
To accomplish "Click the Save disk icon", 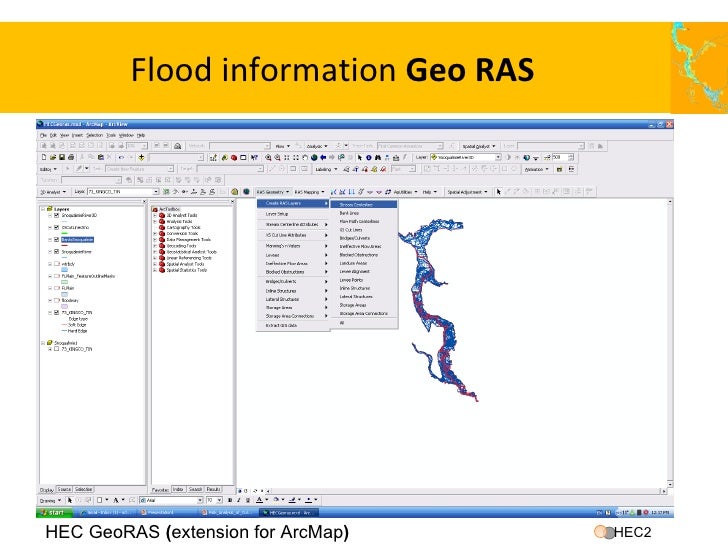I will tap(62, 157).
